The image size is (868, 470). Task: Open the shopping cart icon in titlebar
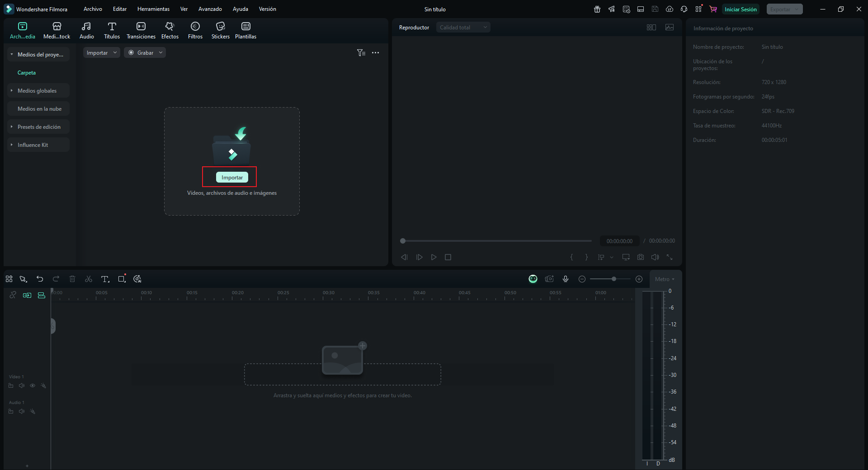(x=713, y=9)
